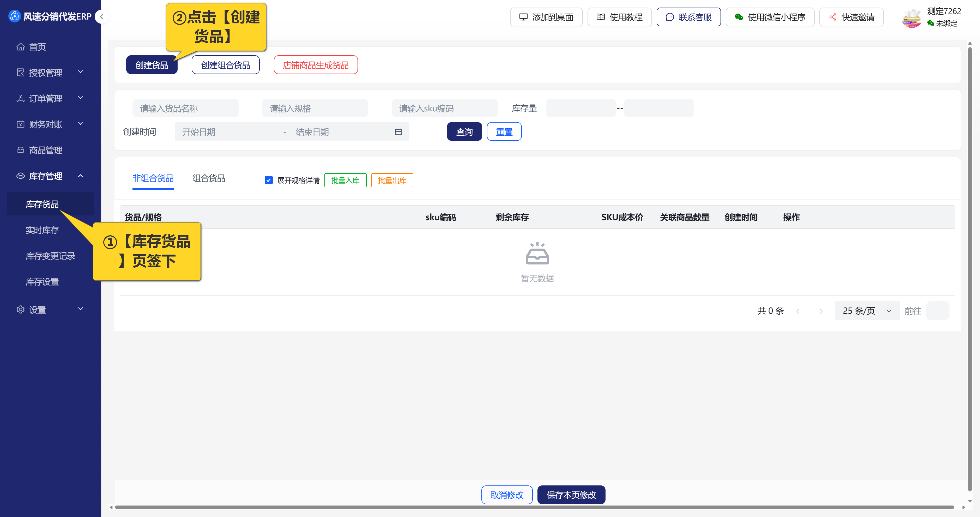
Task: Click the share icon on 快速邀请
Action: [833, 17]
